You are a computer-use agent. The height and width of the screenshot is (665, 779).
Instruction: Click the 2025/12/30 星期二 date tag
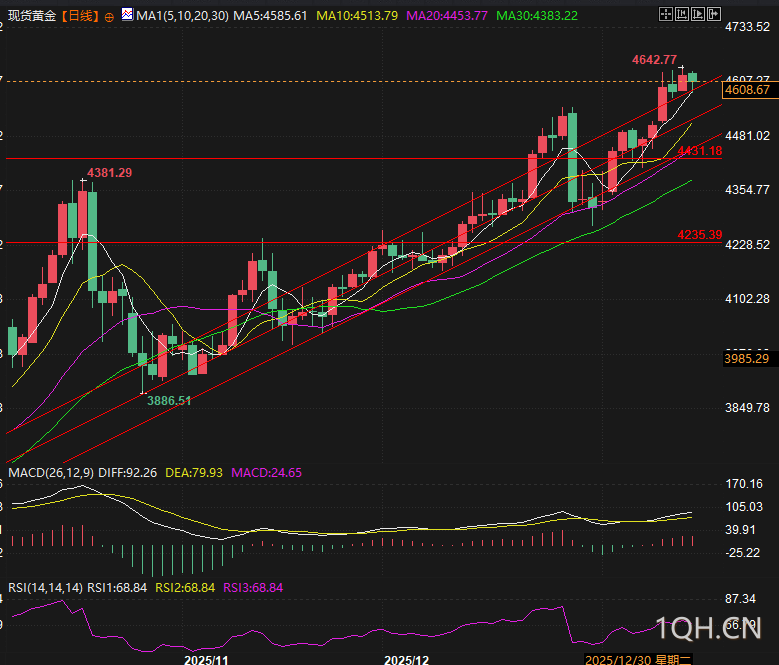pos(638,660)
